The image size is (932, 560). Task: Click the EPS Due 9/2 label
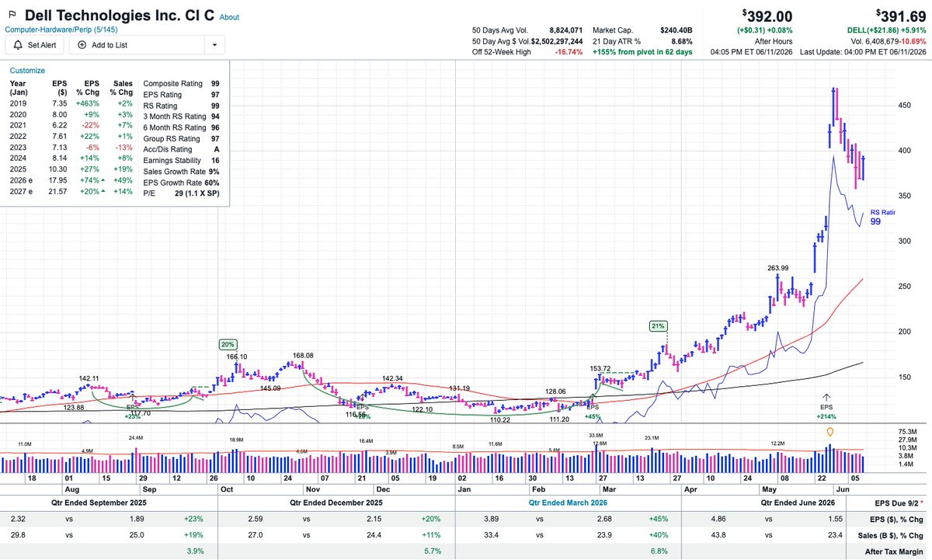(x=899, y=502)
